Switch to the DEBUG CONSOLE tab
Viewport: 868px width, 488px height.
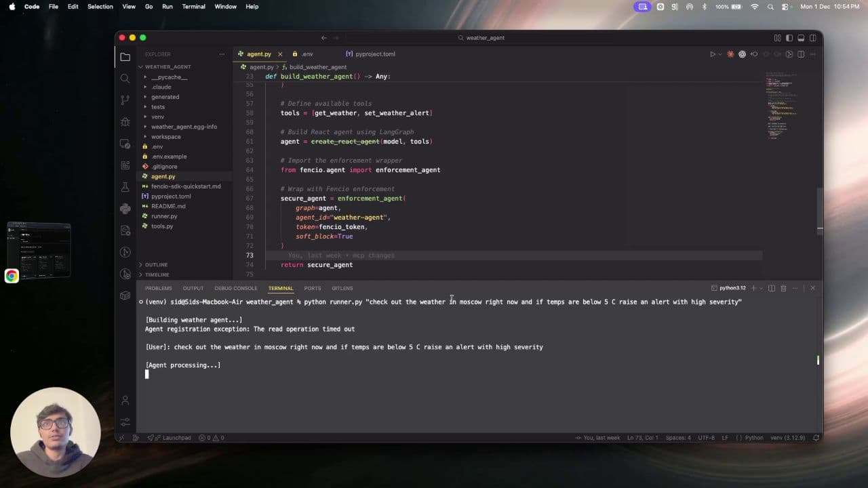pyautogui.click(x=235, y=288)
